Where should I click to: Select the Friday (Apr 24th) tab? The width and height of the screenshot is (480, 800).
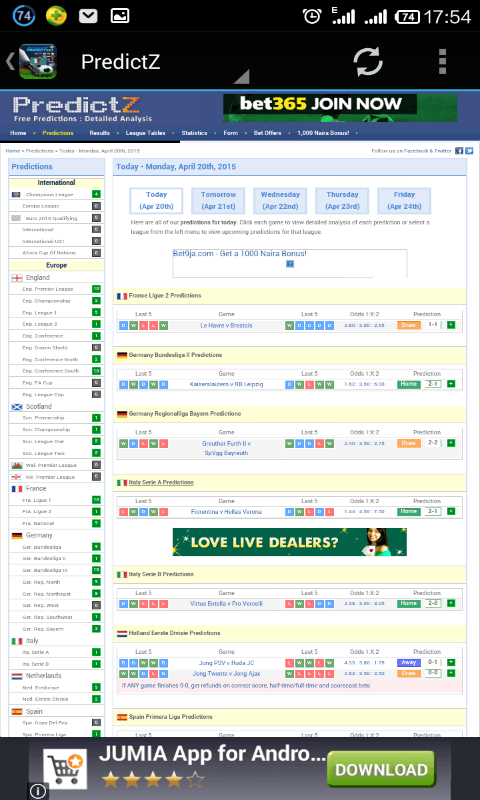(x=404, y=201)
